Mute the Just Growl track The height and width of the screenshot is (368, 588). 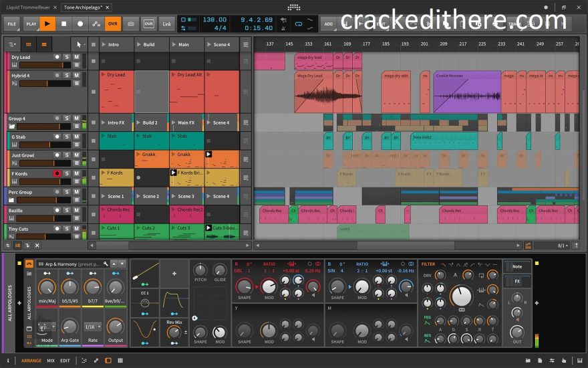76,155
